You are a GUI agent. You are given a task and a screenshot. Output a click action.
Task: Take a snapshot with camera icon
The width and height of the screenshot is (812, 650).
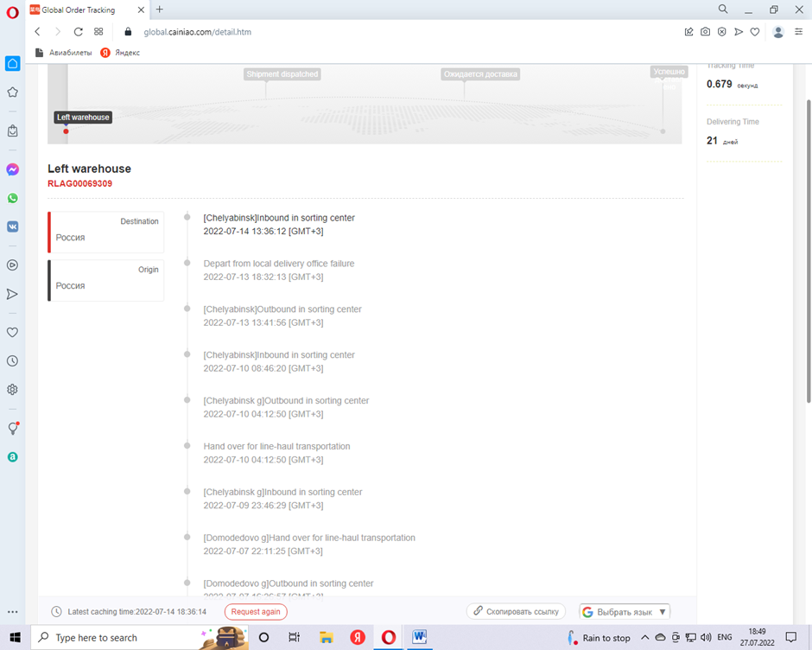pos(705,32)
